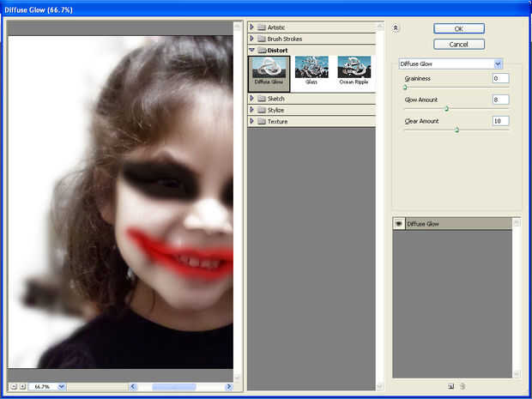Click the new effect layer icon
The height and width of the screenshot is (399, 532).
coord(450,386)
